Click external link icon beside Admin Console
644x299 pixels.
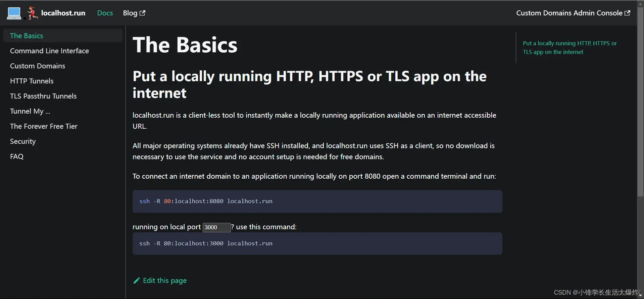click(x=627, y=13)
